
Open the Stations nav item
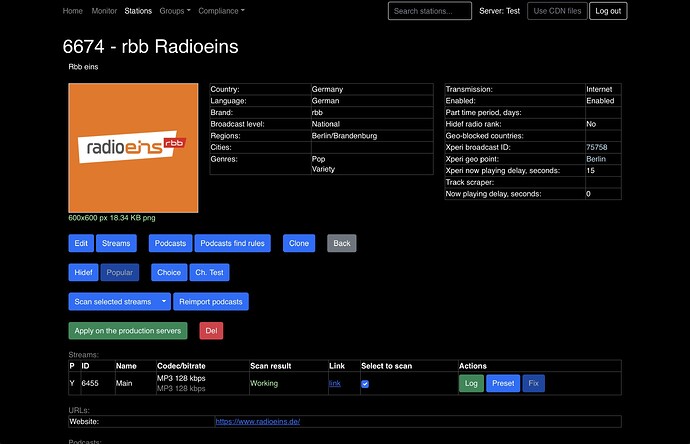coord(138,11)
